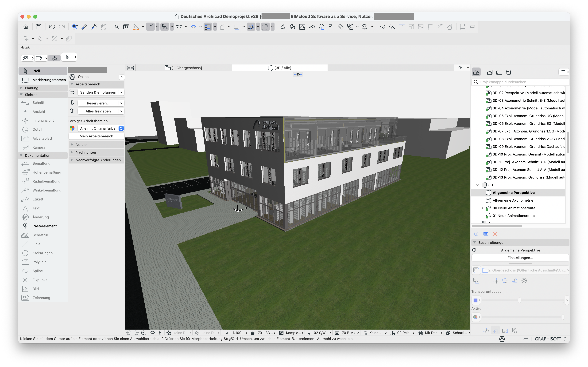Viewport: 588px width, 367px height.
Task: Adjust the Transparentpause slider handle
Action: pyautogui.click(x=519, y=300)
